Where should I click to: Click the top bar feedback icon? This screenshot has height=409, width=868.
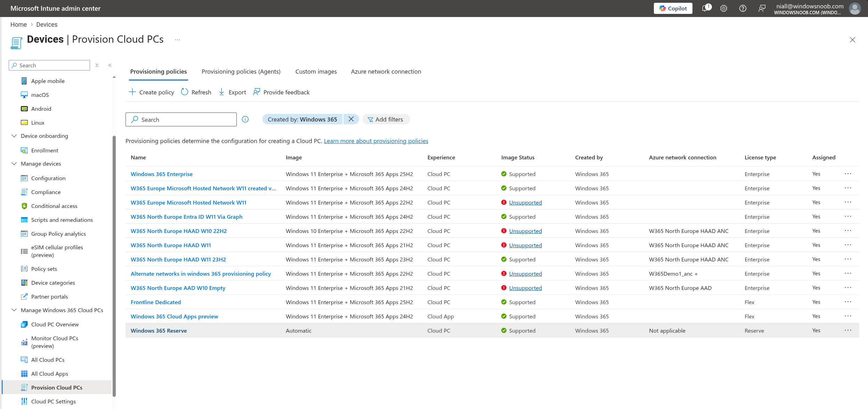(762, 8)
